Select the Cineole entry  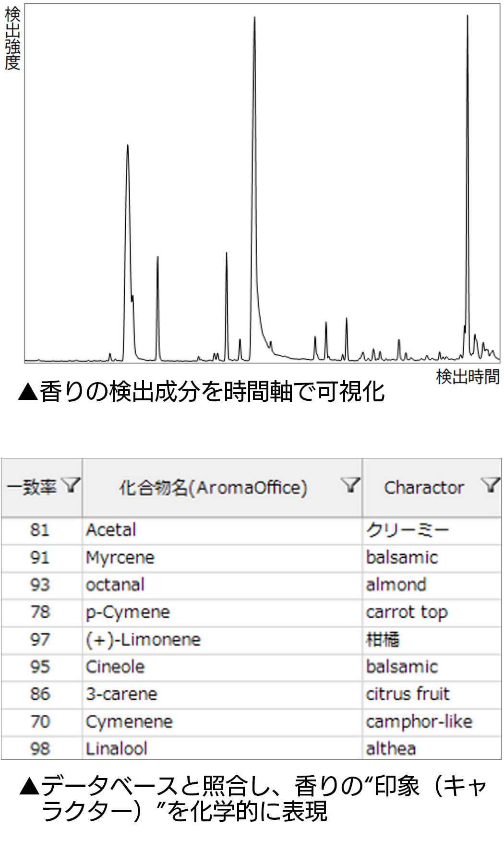tap(115, 667)
